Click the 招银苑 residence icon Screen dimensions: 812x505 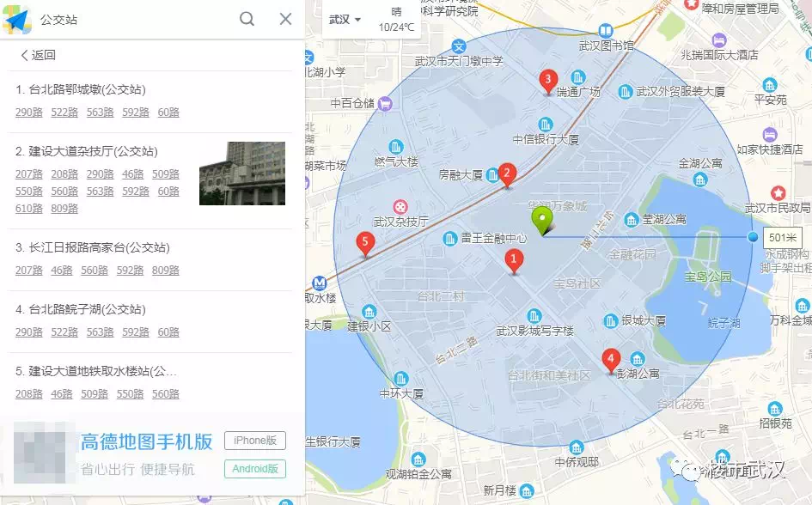point(775,409)
